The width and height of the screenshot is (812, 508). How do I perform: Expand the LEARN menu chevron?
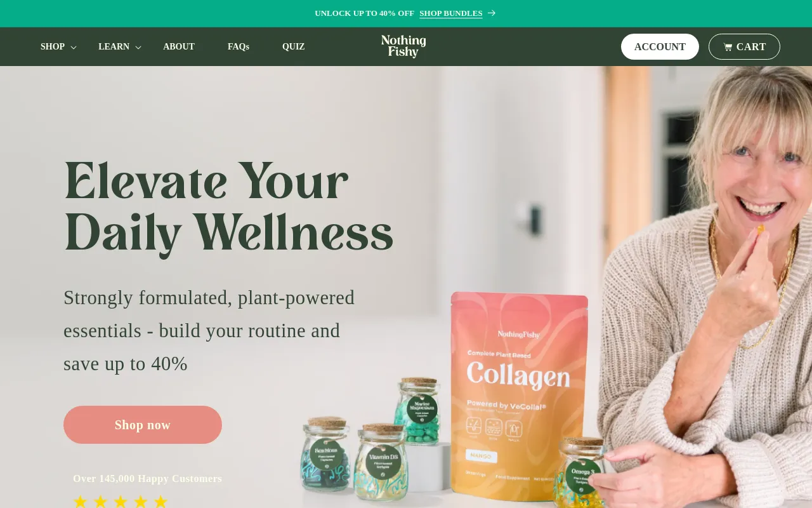tap(138, 48)
